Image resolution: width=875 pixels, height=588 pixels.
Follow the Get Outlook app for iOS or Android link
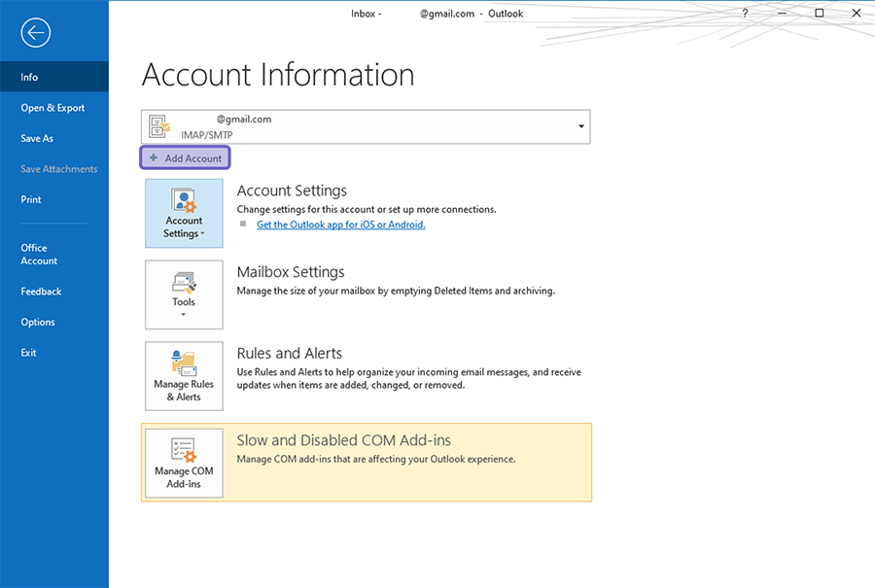pos(341,225)
